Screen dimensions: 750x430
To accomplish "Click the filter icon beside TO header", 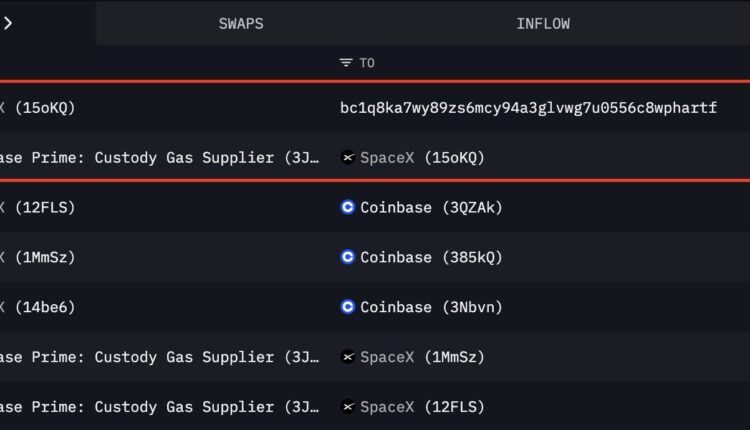I will tap(346, 63).
